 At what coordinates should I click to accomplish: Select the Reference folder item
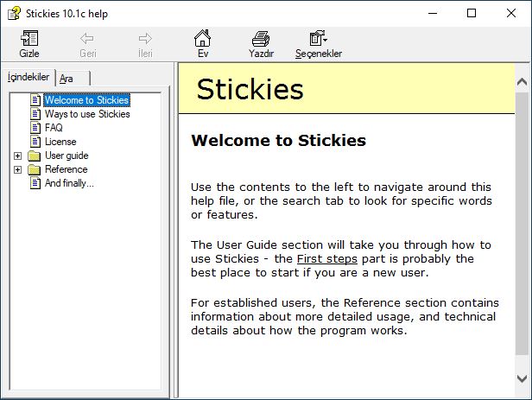[x=66, y=169]
